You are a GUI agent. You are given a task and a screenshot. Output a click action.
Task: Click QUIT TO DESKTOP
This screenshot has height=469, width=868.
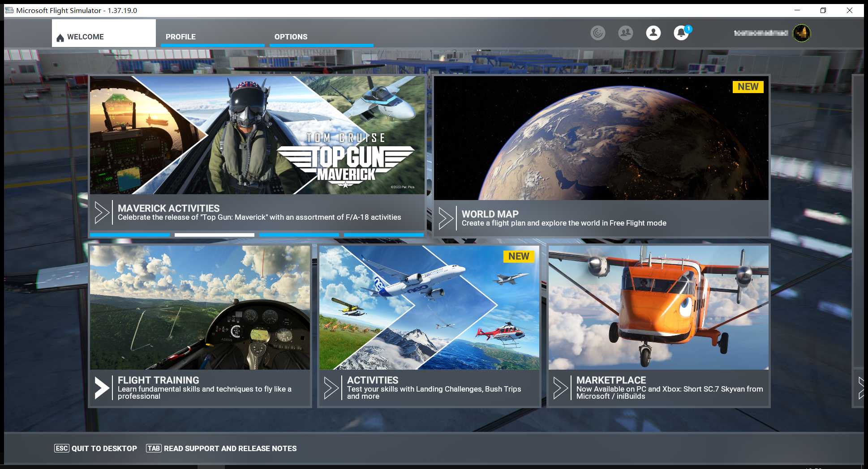pos(104,448)
